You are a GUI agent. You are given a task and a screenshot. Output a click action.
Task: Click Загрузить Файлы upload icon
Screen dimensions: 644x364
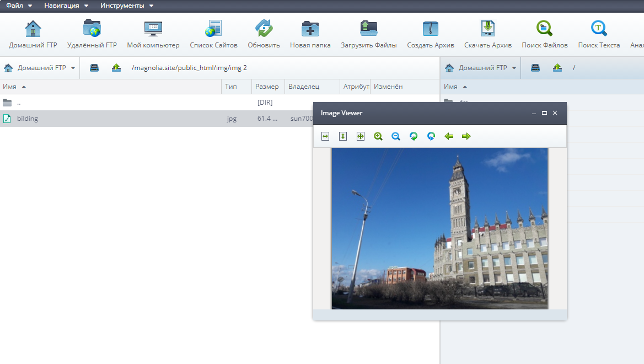click(369, 35)
